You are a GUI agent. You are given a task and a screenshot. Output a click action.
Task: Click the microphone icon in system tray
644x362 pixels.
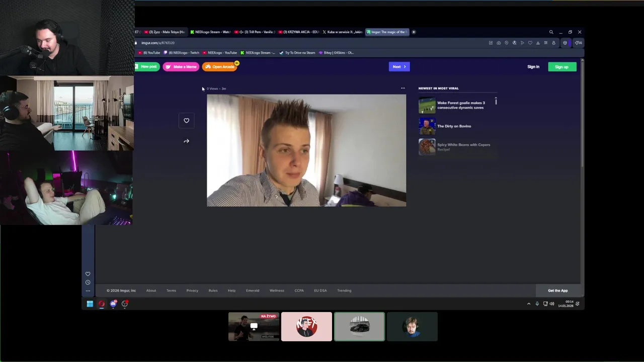click(x=537, y=304)
